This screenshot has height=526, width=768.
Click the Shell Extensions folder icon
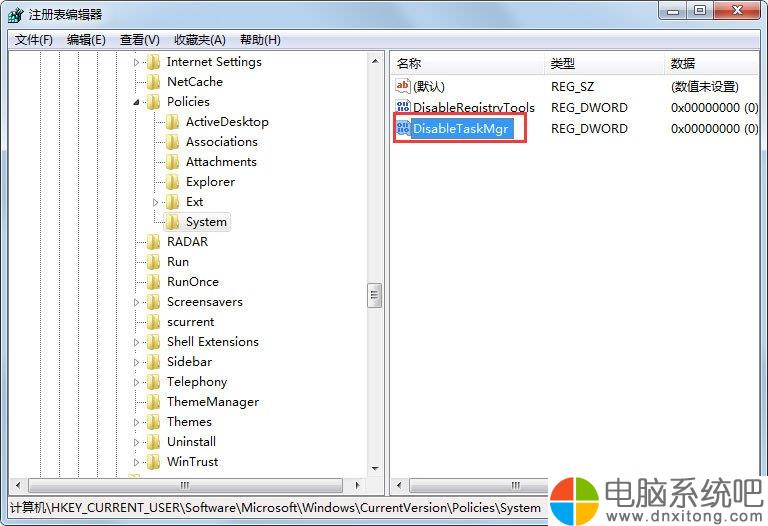point(153,342)
